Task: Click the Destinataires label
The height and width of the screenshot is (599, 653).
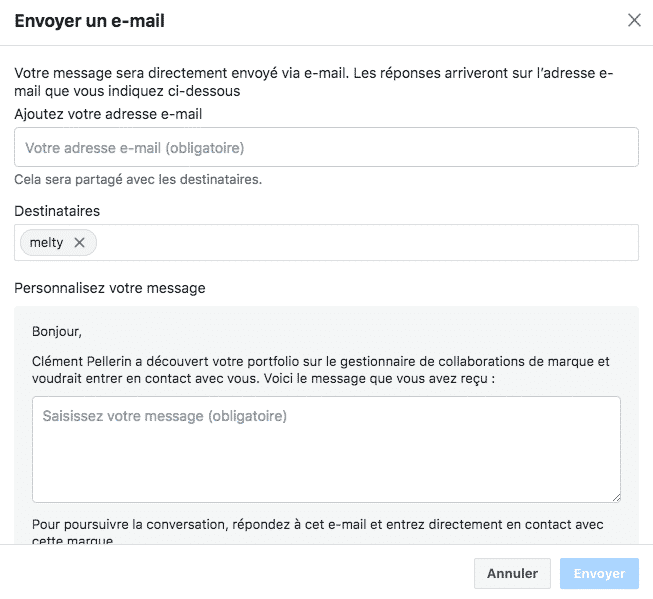Action: tap(57, 211)
